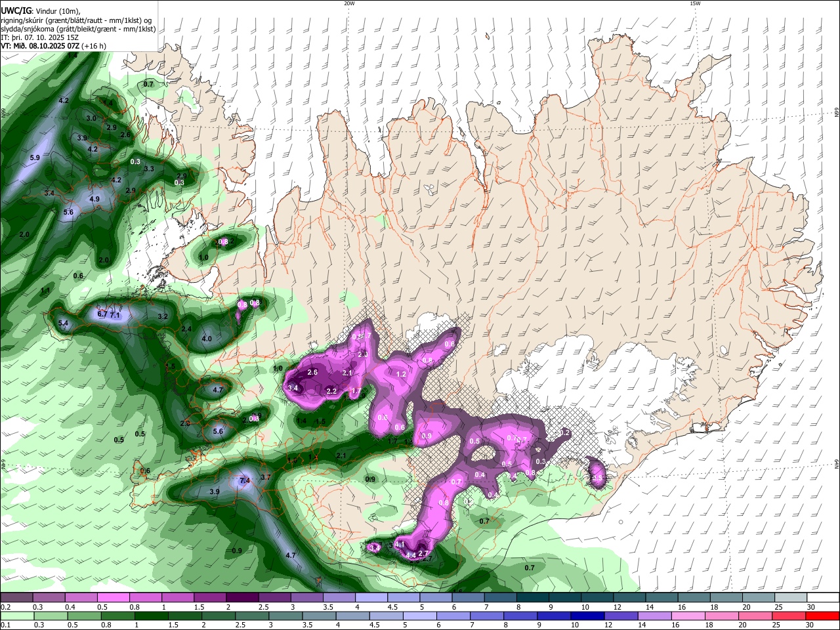Select the bright pink swatch labeled 0.5 in upper legend
The height and width of the screenshot is (630, 840).
(x=113, y=598)
